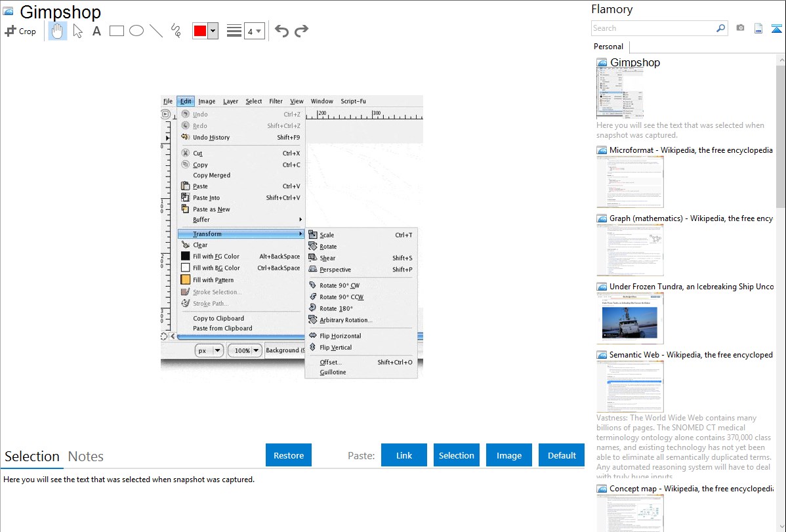This screenshot has height=532, width=786.
Task: Open the File menu in the screenshot
Action: (x=168, y=101)
